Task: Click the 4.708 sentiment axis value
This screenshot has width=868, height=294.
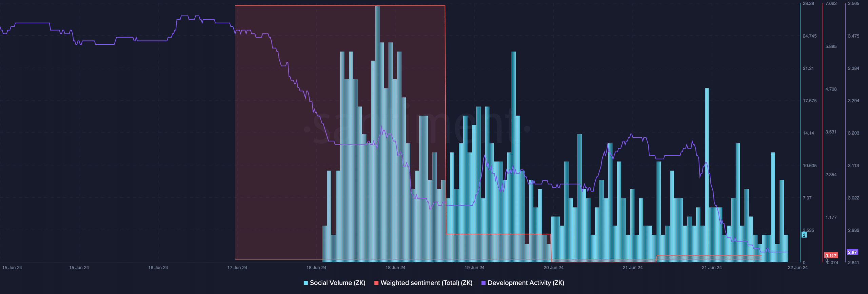Action: click(x=831, y=89)
